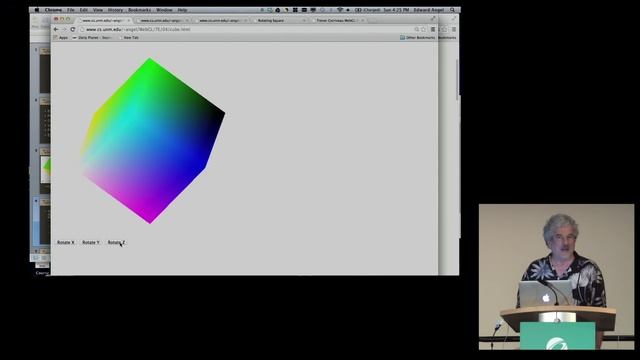Open the View menu
The height and width of the screenshot is (360, 640).
tap(98, 10)
